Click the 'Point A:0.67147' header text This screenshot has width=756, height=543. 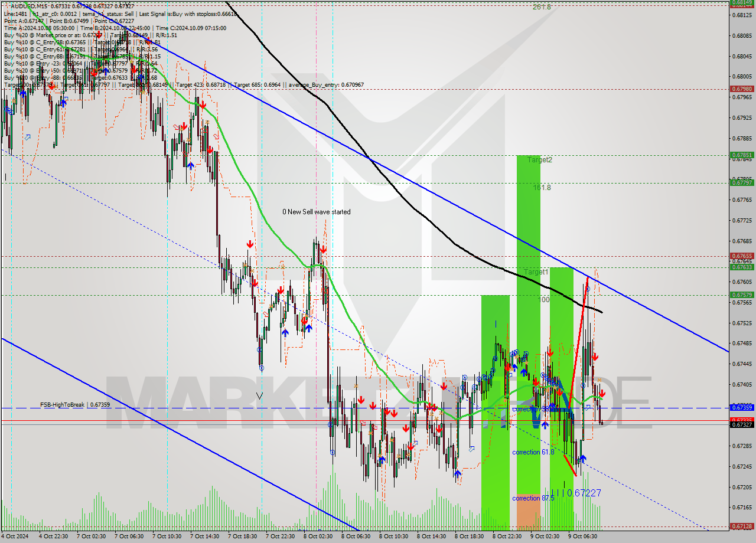(24, 21)
